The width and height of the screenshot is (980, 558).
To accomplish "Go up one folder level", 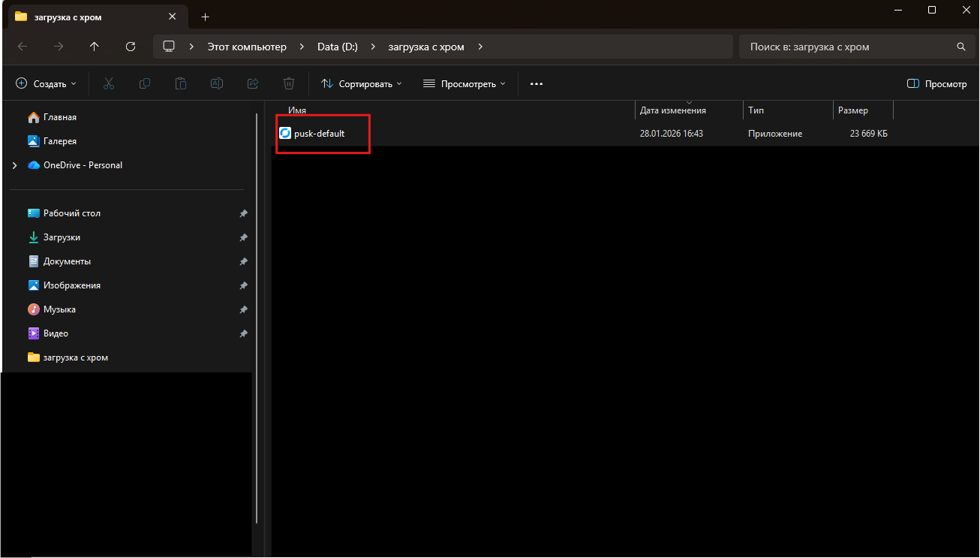I will point(94,47).
